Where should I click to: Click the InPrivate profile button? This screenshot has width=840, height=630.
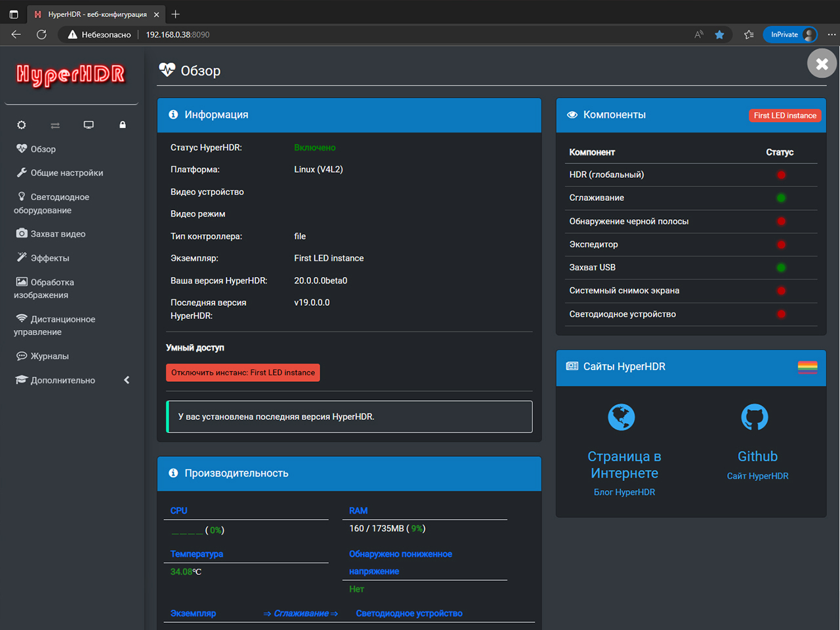pos(790,35)
